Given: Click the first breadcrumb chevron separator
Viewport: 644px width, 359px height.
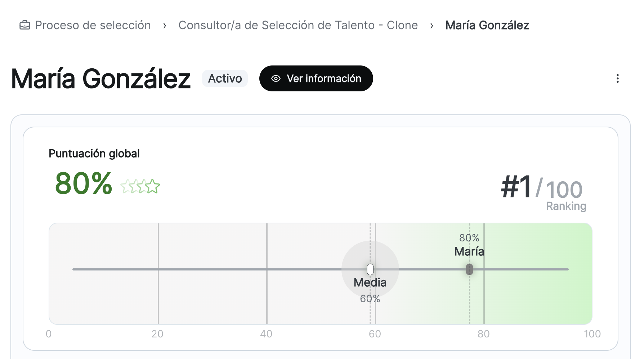Looking at the screenshot, I should [x=165, y=26].
